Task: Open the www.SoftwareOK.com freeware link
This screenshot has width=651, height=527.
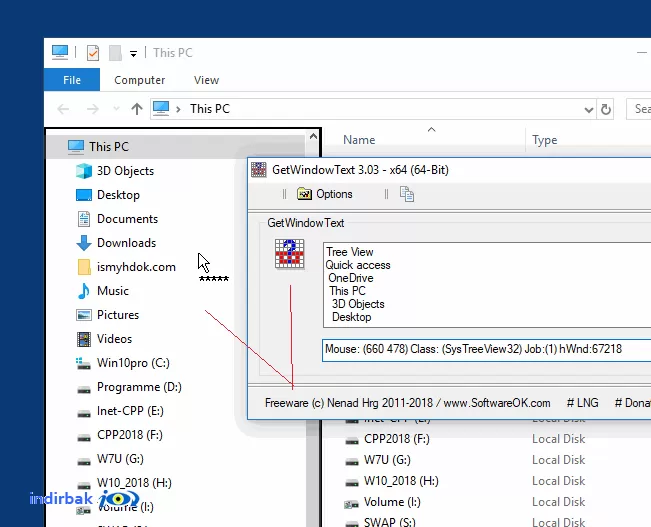Action: [497, 403]
